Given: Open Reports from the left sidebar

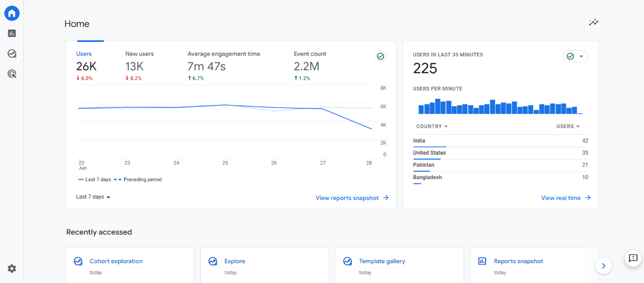Looking at the screenshot, I should coord(12,33).
